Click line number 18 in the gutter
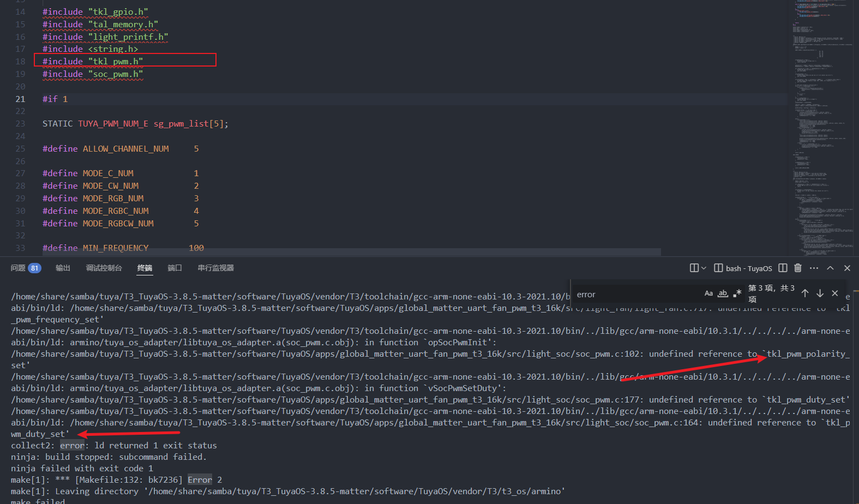859x504 pixels. (20, 62)
